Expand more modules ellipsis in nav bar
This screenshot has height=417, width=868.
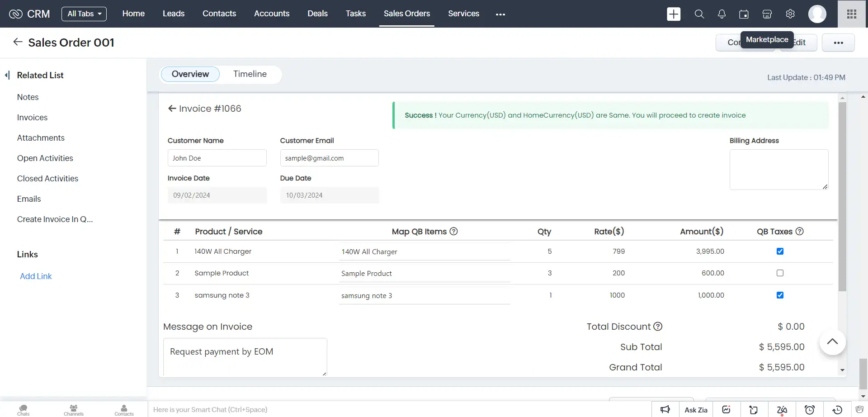[x=500, y=14]
